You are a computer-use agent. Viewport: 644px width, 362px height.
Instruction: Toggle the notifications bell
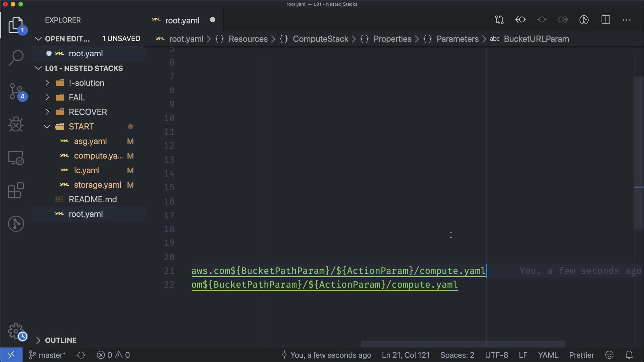point(629,355)
